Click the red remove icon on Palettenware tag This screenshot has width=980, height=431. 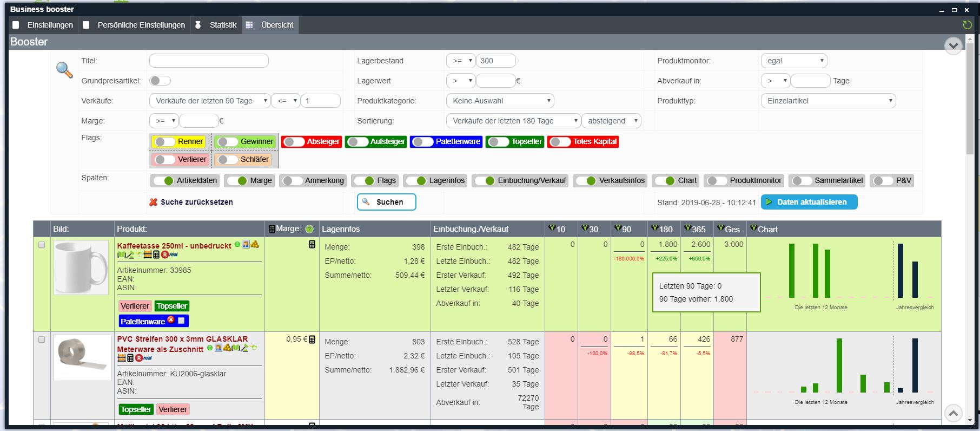(171, 320)
